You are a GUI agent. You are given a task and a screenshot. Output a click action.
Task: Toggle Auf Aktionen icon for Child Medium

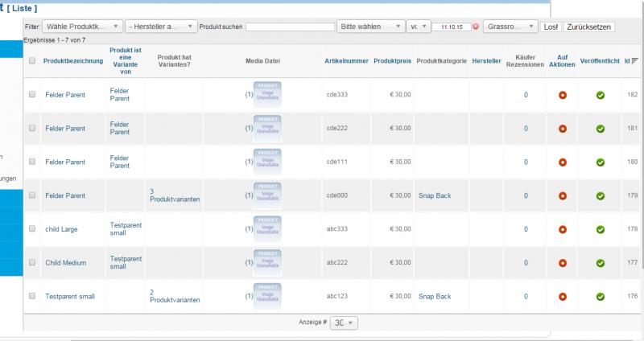pos(563,263)
